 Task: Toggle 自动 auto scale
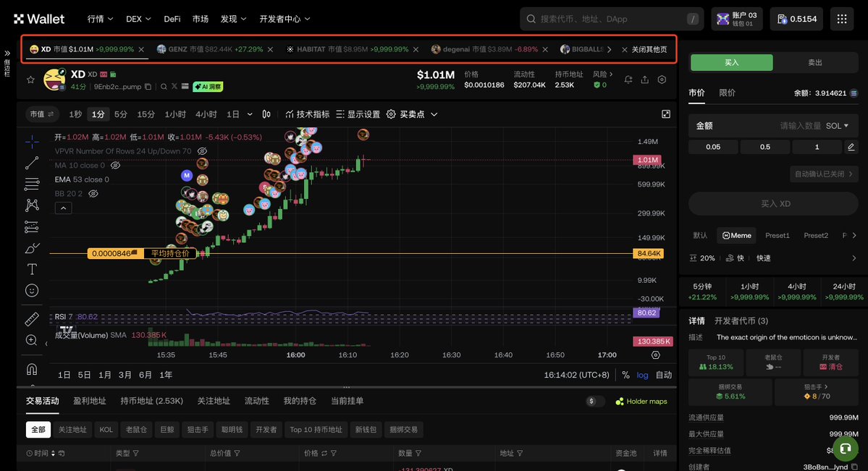click(x=664, y=375)
